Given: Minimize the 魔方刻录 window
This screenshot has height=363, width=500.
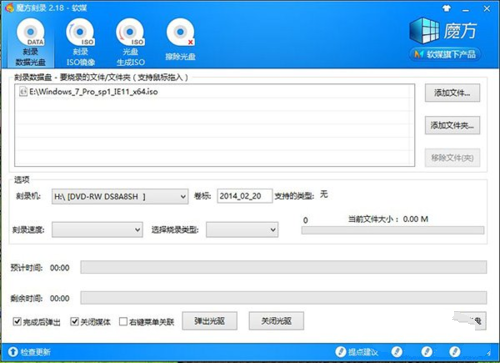Looking at the screenshot, I should pyautogui.click(x=466, y=10).
